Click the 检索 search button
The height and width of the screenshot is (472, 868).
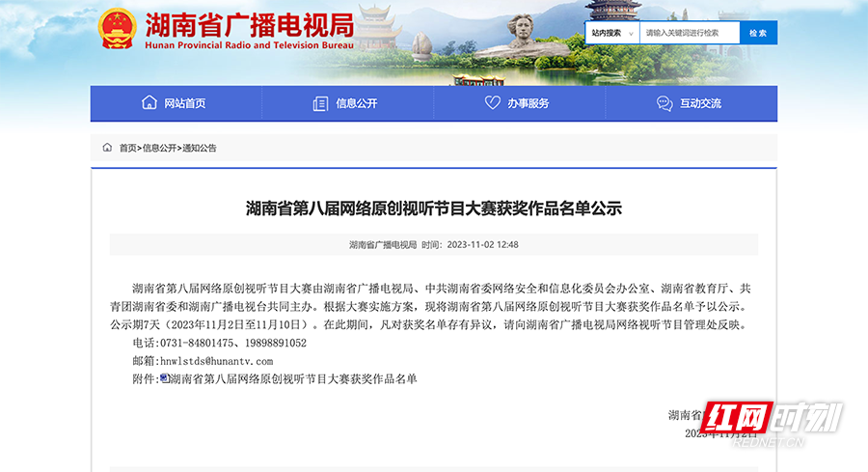pyautogui.click(x=758, y=33)
